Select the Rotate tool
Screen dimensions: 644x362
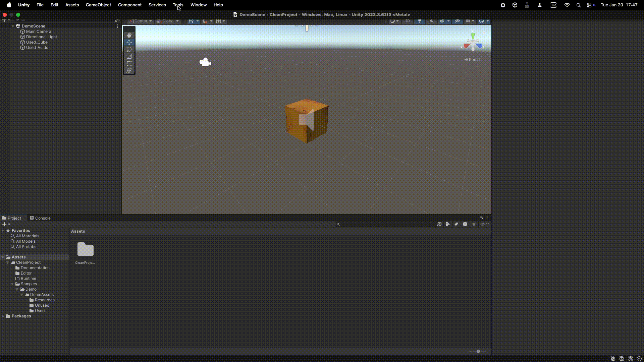(129, 49)
